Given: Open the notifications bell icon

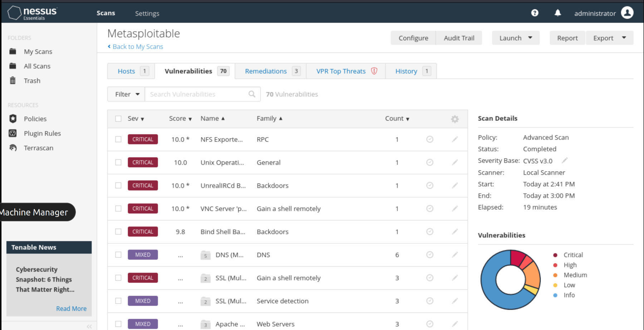Looking at the screenshot, I should click(x=557, y=13).
